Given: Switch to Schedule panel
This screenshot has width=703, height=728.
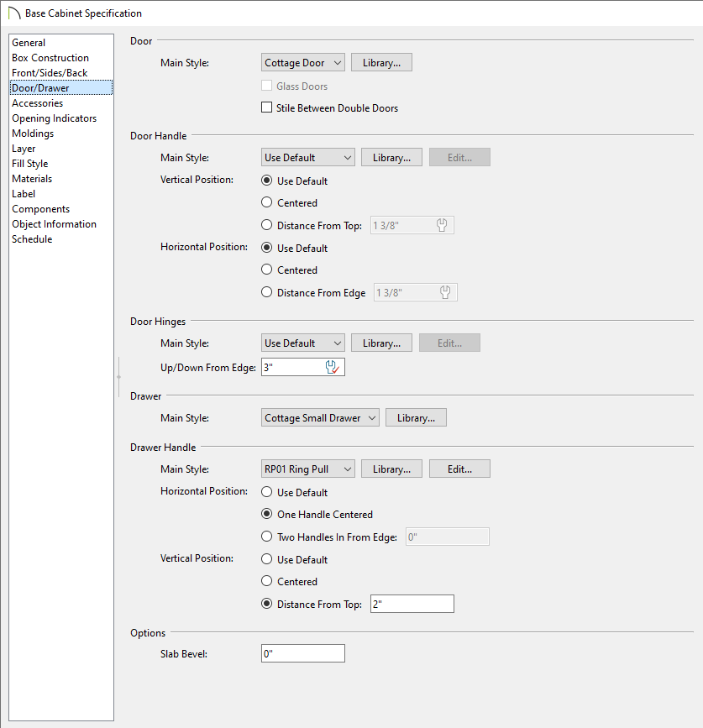Looking at the screenshot, I should click(60, 239).
